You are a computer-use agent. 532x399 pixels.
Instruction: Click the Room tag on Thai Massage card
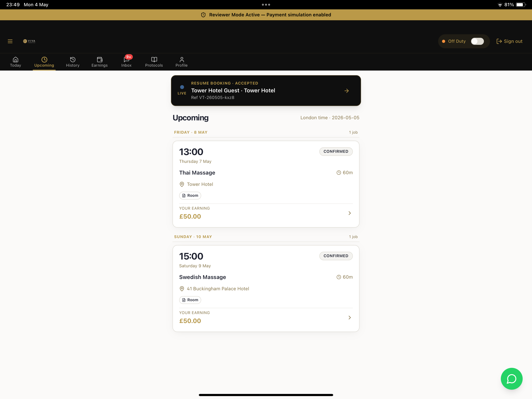pos(190,195)
